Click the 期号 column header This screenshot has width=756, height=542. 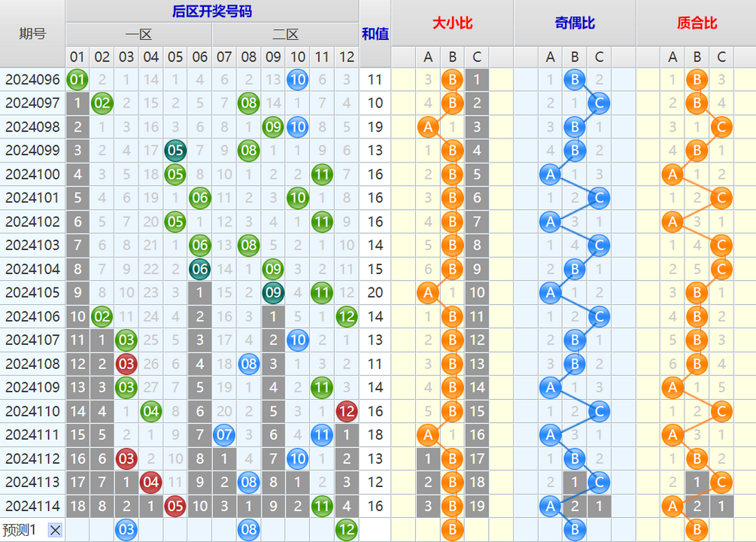(32, 34)
